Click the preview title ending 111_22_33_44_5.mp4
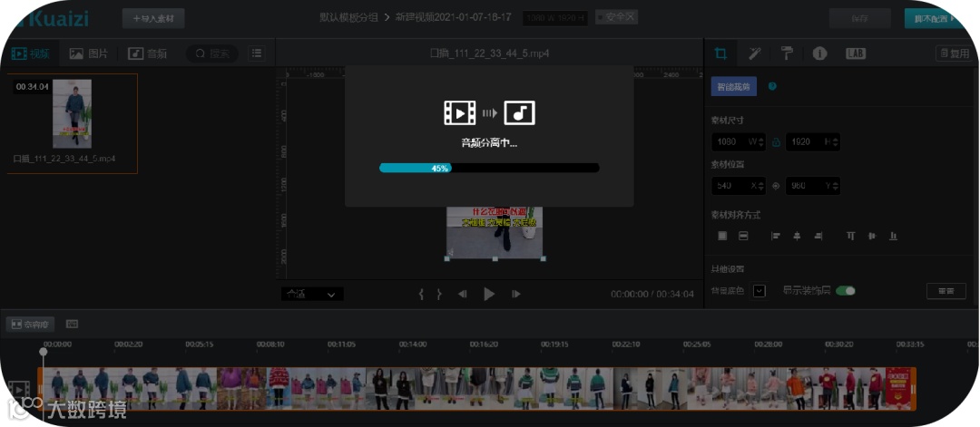980x427 pixels. (x=489, y=53)
